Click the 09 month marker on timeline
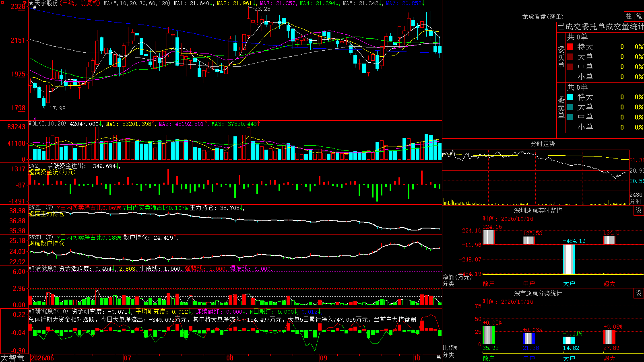Image resolution: width=644 pixels, height=362 pixels. (x=324, y=358)
